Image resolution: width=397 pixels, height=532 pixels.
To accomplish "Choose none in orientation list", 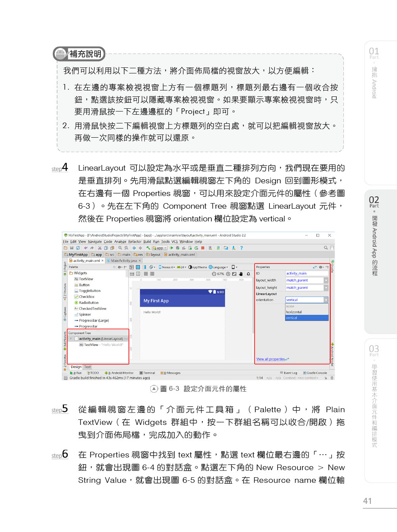I will pos(307,307).
